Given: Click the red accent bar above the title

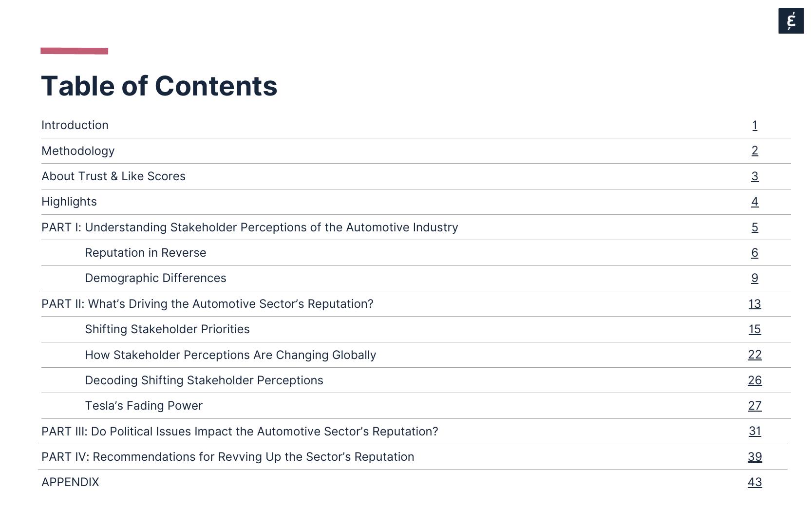Looking at the screenshot, I should pyautogui.click(x=74, y=51).
